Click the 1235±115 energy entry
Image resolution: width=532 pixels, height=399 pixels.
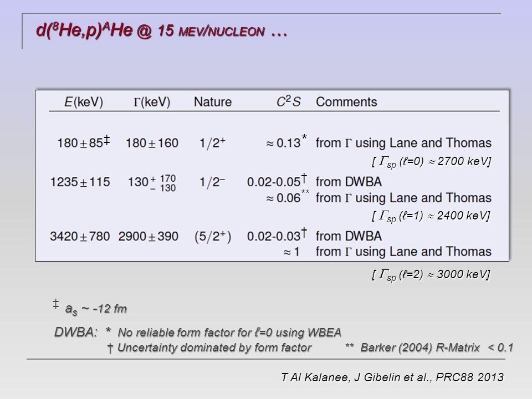tap(80, 182)
